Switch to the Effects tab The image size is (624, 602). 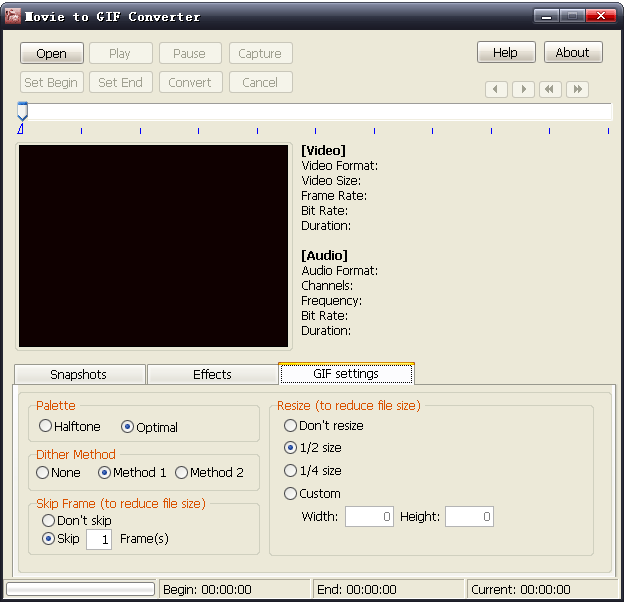tap(213, 374)
